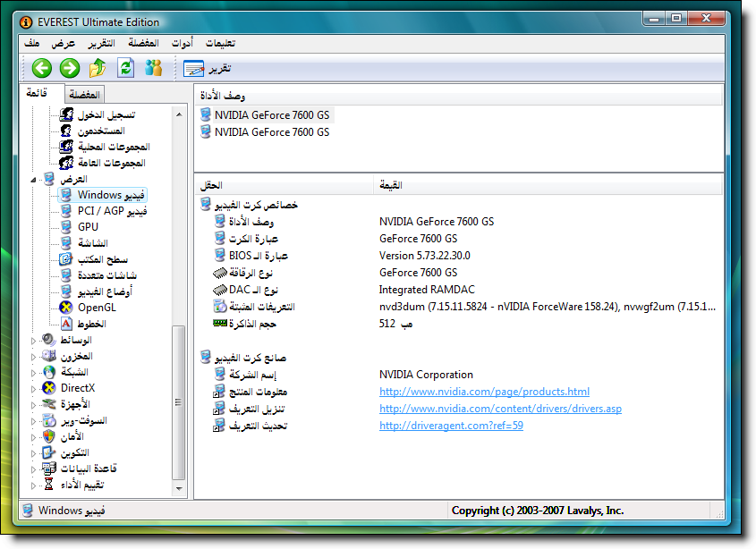Select the الشاشة tree item
756x549 pixels.
pos(93,243)
